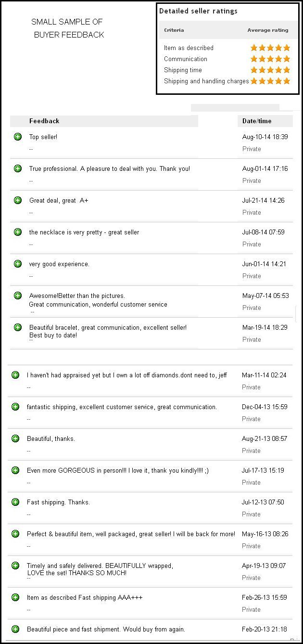The height and width of the screenshot is (644, 303).
Task: Click the positive feedback icon next to 'True professional'
Action: 18,168
